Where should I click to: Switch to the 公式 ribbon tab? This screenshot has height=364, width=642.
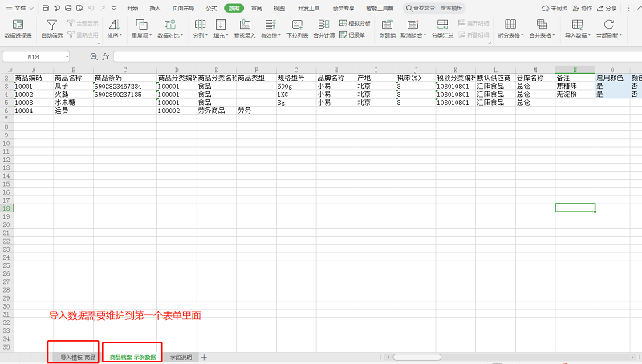click(211, 8)
